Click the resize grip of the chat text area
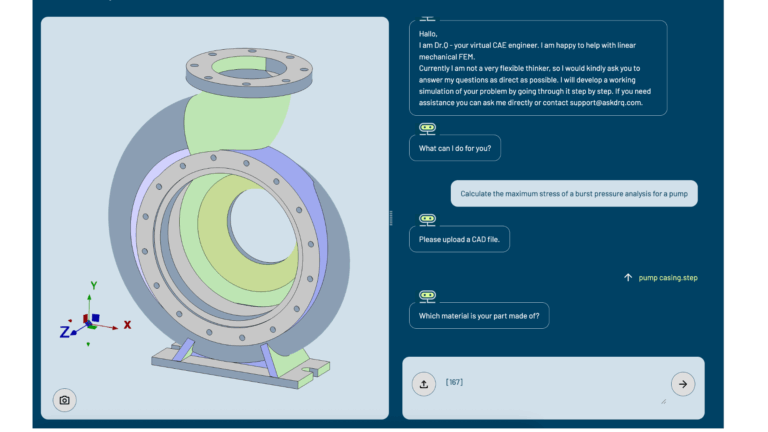The width and height of the screenshot is (768, 432). (663, 402)
